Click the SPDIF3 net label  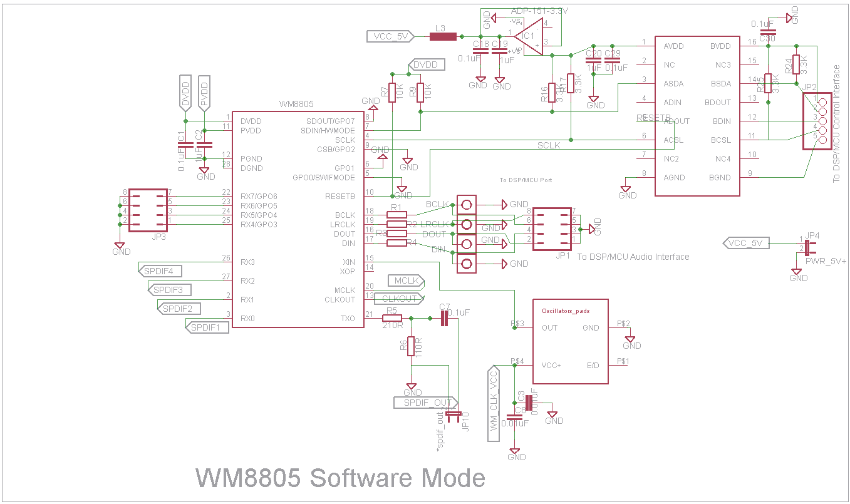pyautogui.click(x=169, y=289)
